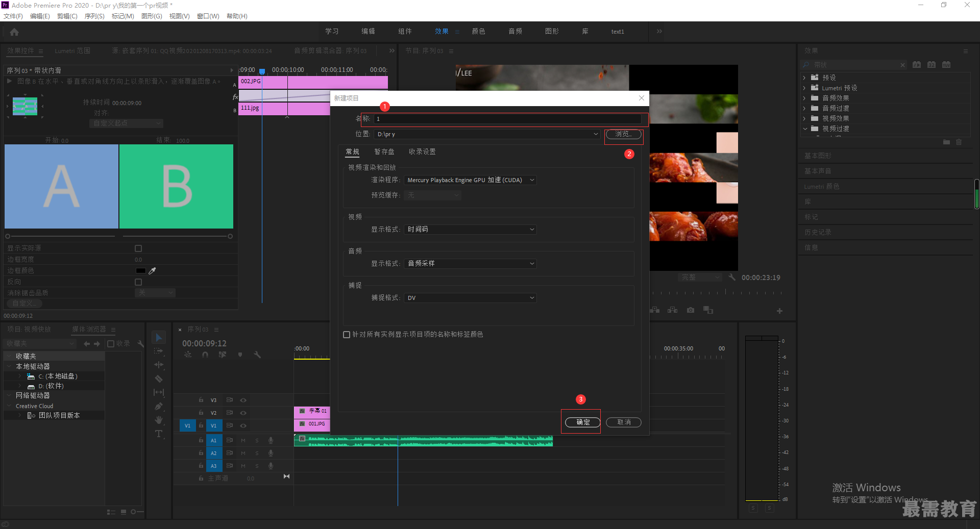Enable the 收录 checkbox in media browser
This screenshot has height=529, width=980.
click(x=111, y=344)
